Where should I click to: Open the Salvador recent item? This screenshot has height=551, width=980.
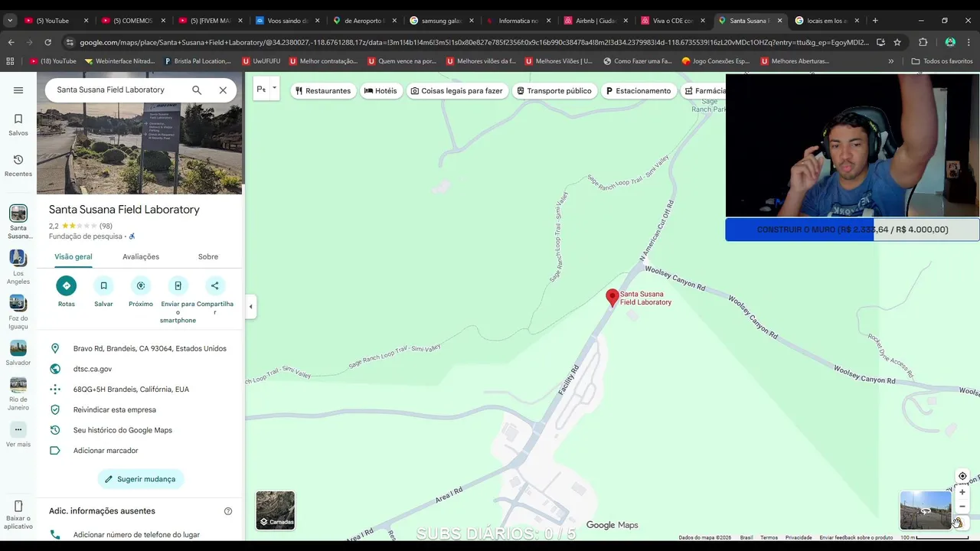18,353
